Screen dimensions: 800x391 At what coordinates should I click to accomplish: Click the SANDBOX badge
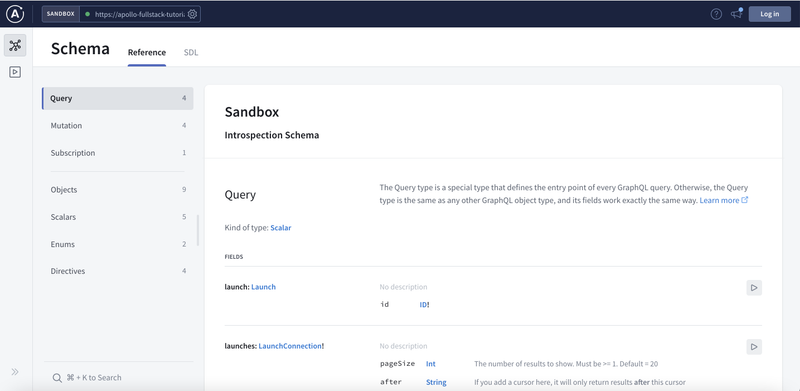(61, 14)
